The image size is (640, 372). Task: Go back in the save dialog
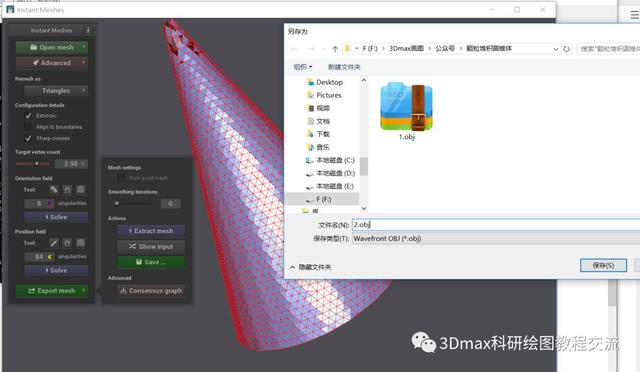tap(294, 49)
